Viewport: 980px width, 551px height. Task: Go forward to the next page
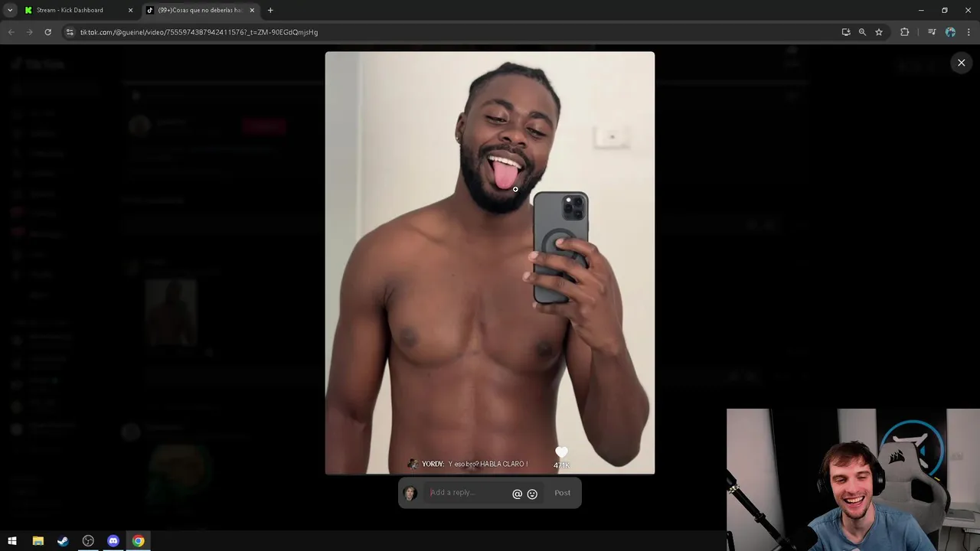(29, 32)
